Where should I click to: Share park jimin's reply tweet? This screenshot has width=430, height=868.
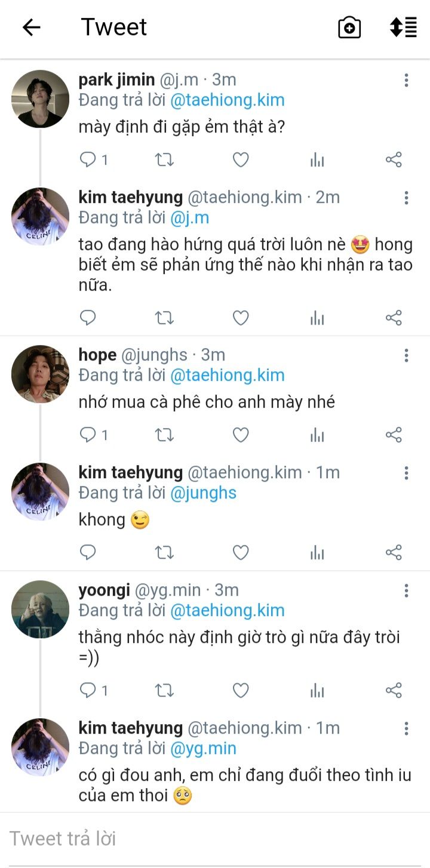point(394,160)
